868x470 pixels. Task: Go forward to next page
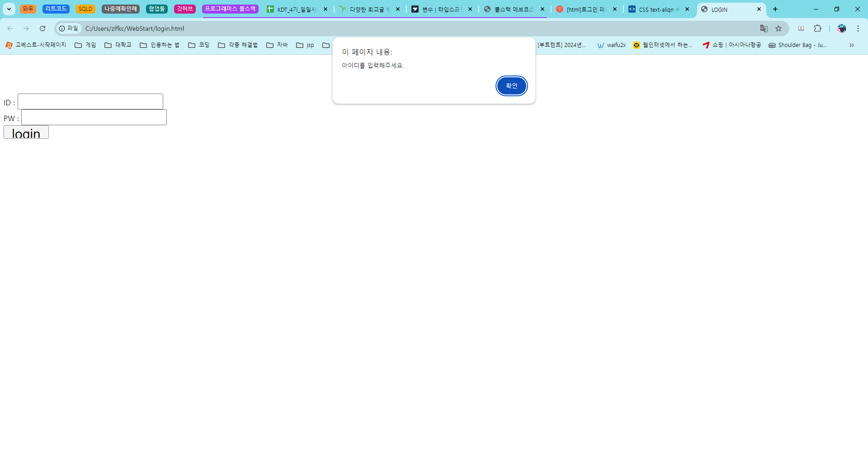click(x=26, y=28)
